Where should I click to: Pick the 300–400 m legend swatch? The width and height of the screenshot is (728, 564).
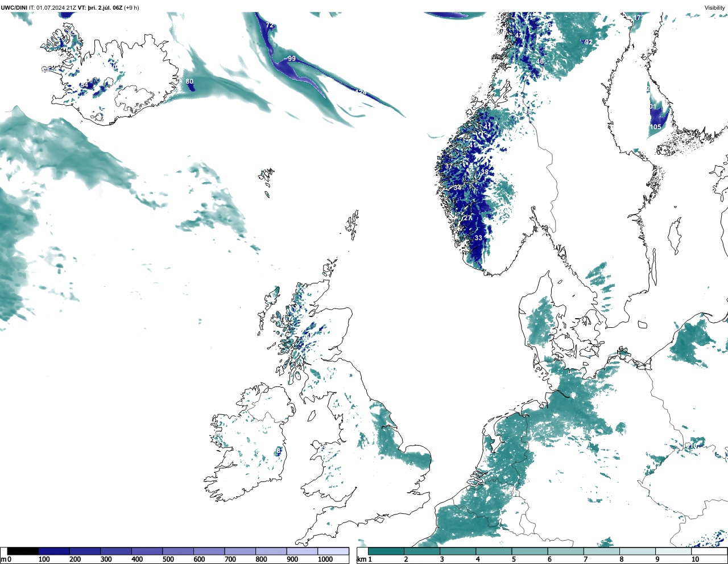pyautogui.click(x=116, y=551)
